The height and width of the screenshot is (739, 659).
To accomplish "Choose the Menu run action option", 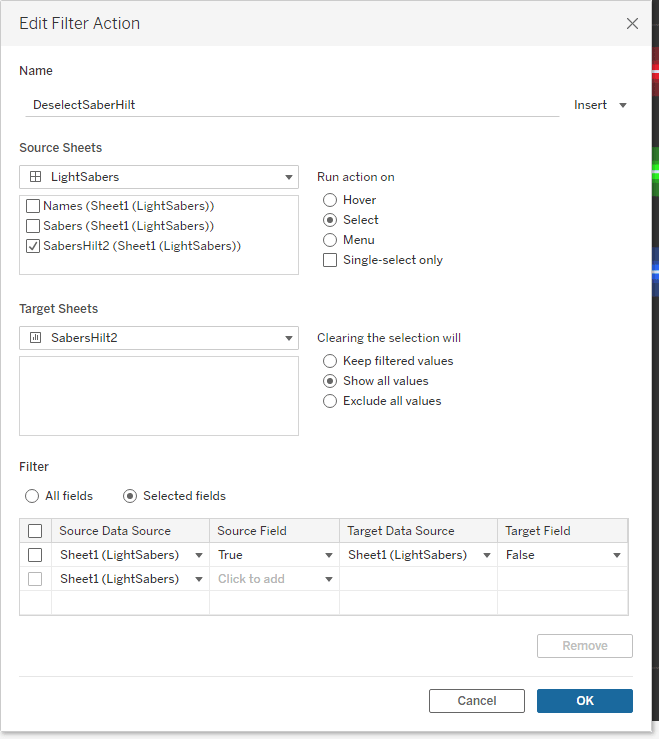I will click(330, 240).
